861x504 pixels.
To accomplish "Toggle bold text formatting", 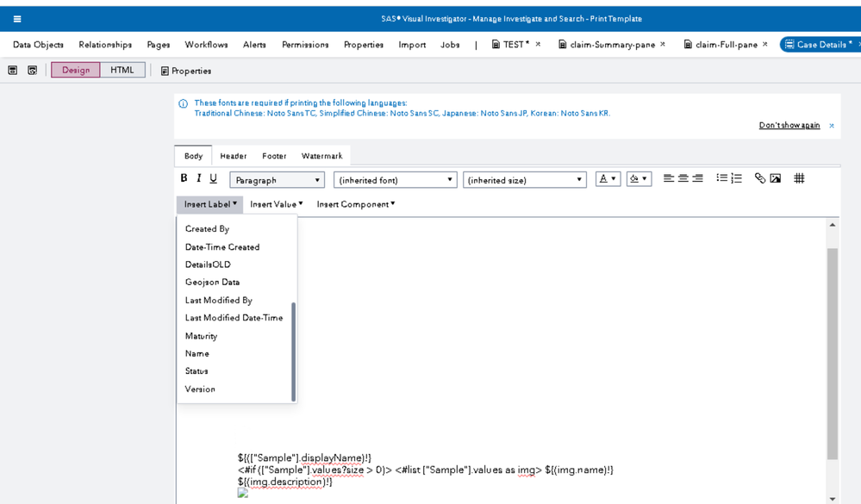I will pyautogui.click(x=184, y=178).
